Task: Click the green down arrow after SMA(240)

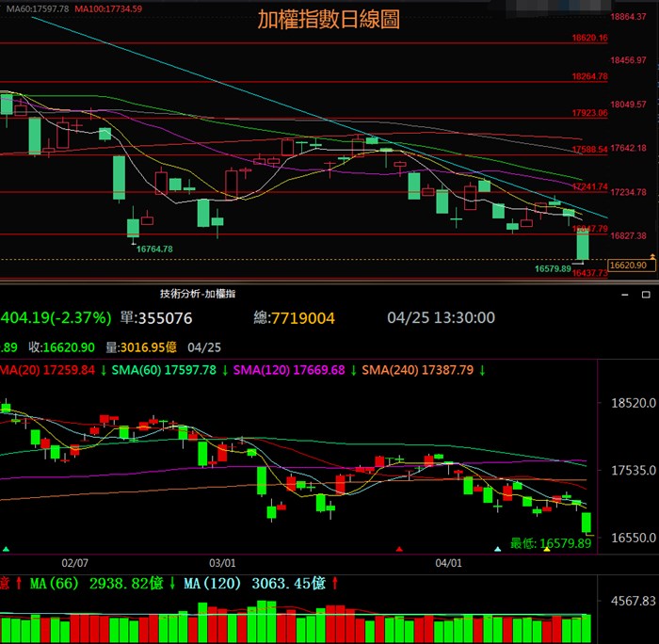Action: tap(481, 370)
